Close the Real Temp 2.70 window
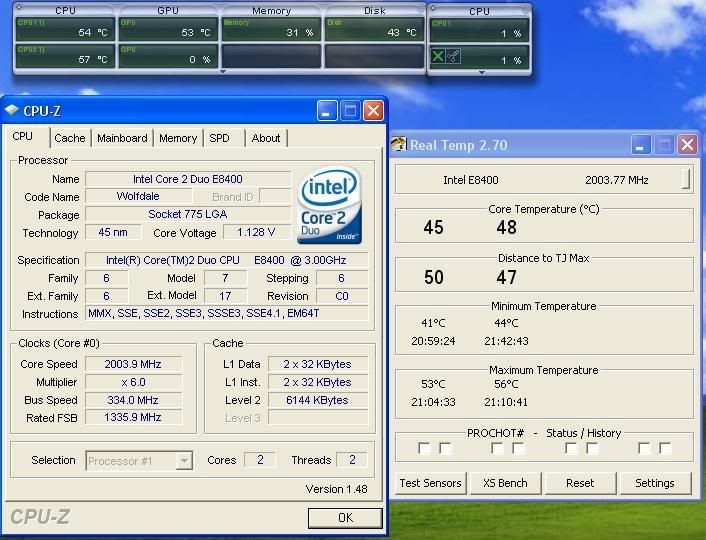The height and width of the screenshot is (540, 706). (x=687, y=145)
